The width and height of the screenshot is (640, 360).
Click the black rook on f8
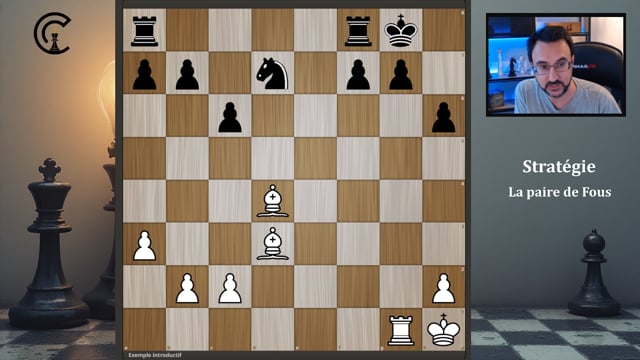(358, 31)
